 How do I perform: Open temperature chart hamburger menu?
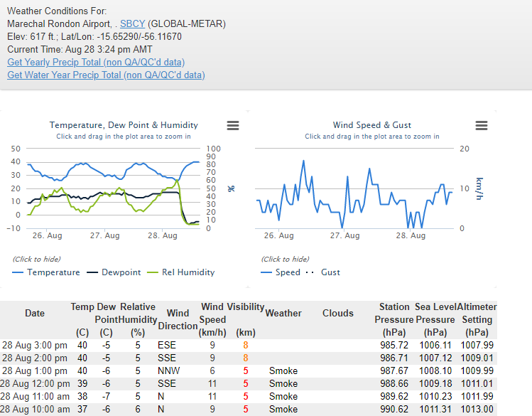coord(232,126)
